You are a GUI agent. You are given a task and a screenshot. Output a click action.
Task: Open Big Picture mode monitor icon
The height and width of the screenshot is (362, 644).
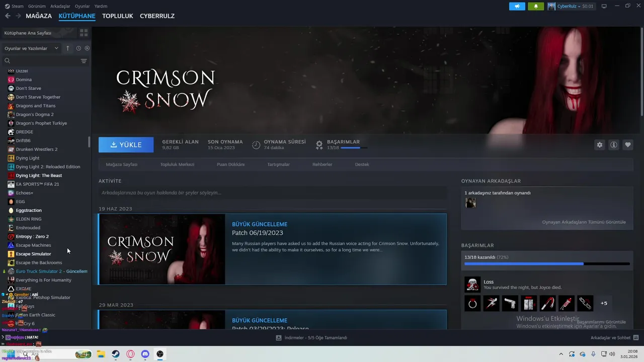tap(604, 6)
